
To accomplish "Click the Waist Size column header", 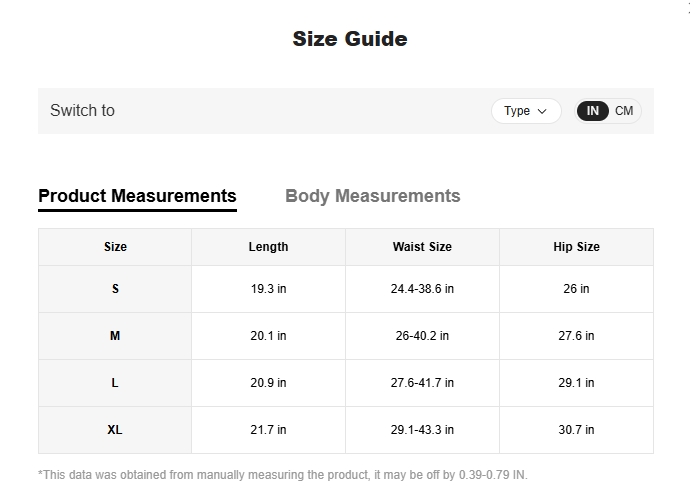I will click(x=422, y=247).
